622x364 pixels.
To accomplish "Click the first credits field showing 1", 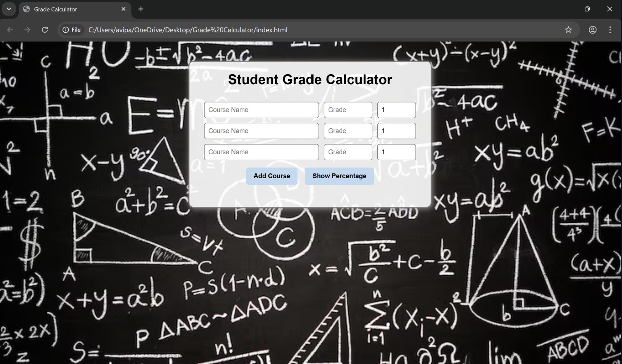I will (x=396, y=110).
